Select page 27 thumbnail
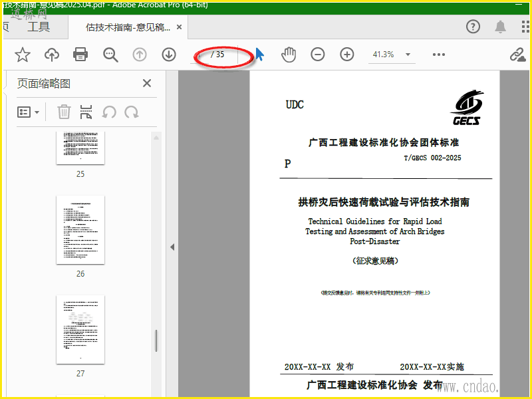The image size is (532, 399). pyautogui.click(x=80, y=329)
